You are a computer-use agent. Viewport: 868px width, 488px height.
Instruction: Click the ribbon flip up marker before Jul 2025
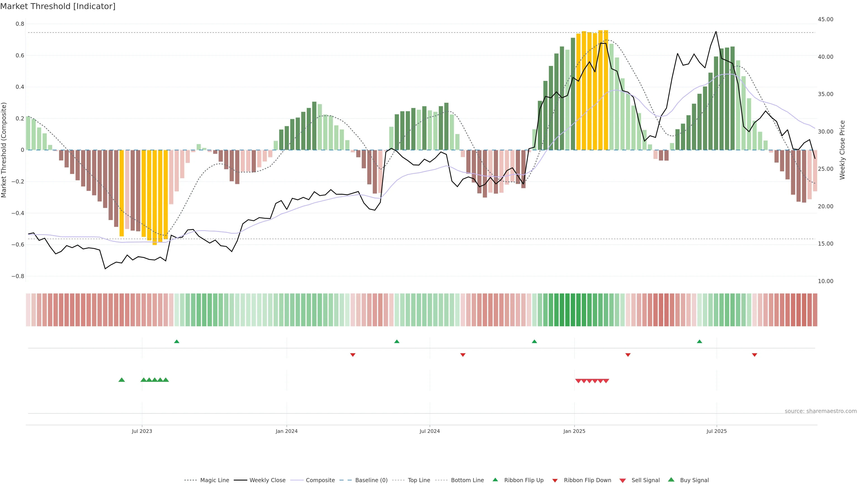click(700, 342)
